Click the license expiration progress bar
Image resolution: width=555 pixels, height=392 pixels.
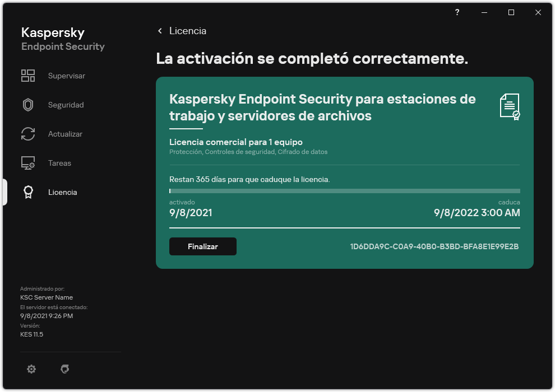(x=344, y=191)
